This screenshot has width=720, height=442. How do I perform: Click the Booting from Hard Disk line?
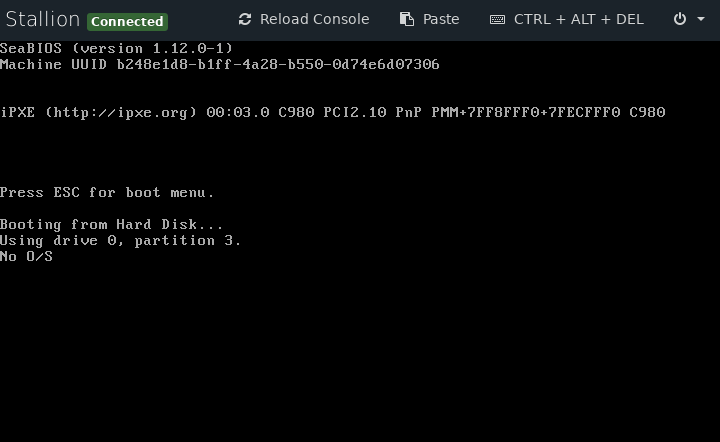point(112,224)
